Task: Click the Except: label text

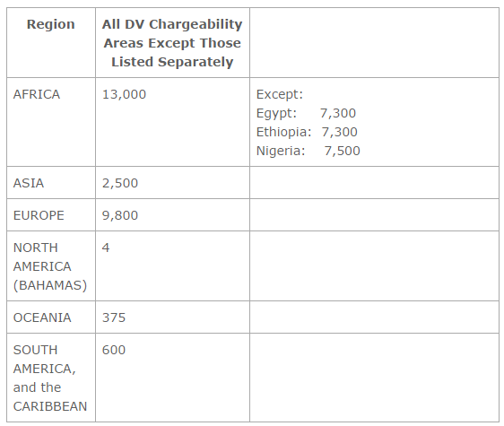Action: (280, 94)
